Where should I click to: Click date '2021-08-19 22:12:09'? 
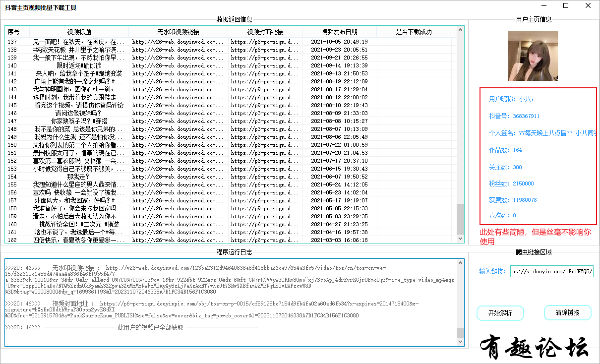339,81
